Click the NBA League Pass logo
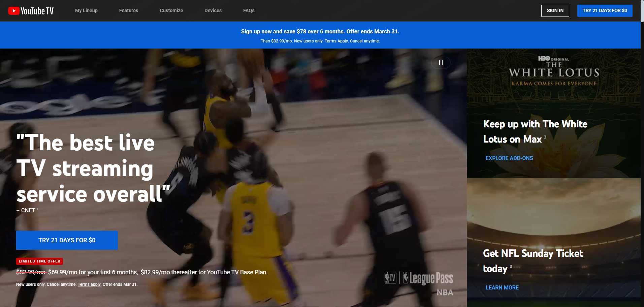Viewport: 644px width, 307px height. coord(419,278)
